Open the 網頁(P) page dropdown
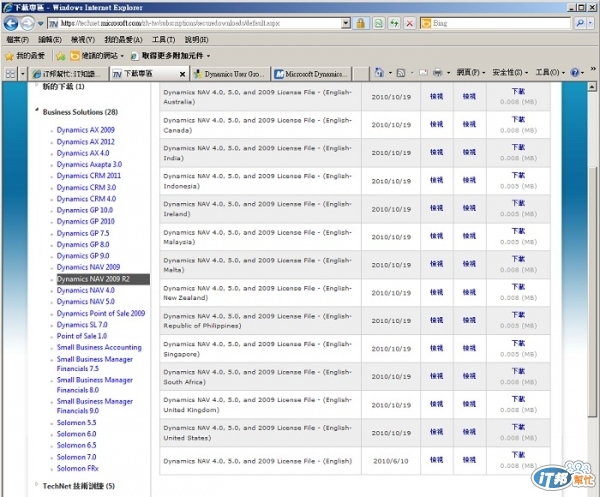 471,72
